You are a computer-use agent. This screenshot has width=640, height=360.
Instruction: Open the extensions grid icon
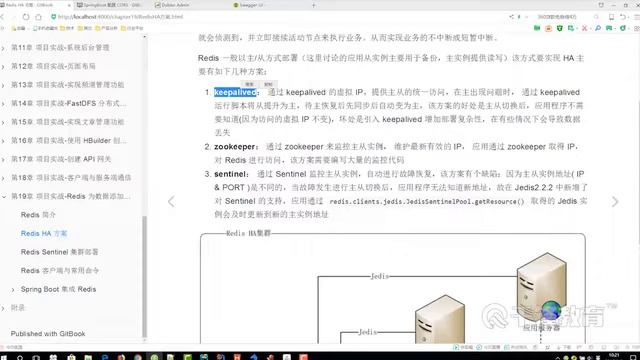pos(636,28)
